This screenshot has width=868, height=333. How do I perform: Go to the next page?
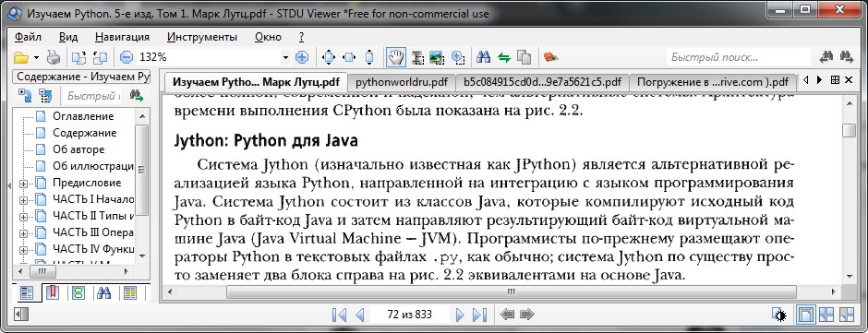point(459,315)
